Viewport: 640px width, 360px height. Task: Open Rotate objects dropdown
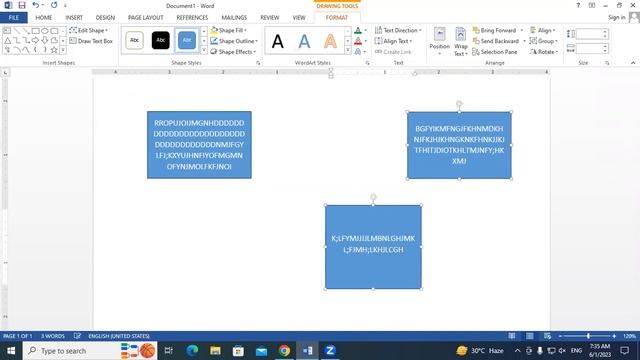pyautogui.click(x=544, y=52)
